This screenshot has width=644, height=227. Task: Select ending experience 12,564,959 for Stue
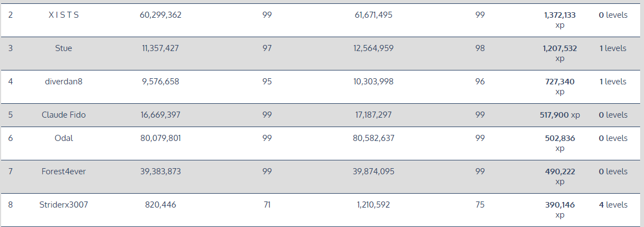pos(373,48)
